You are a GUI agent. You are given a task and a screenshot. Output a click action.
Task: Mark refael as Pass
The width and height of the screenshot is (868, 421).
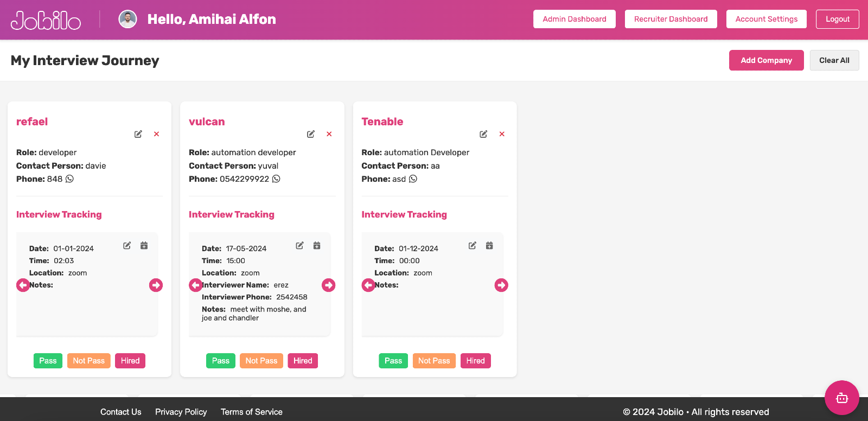tap(48, 361)
